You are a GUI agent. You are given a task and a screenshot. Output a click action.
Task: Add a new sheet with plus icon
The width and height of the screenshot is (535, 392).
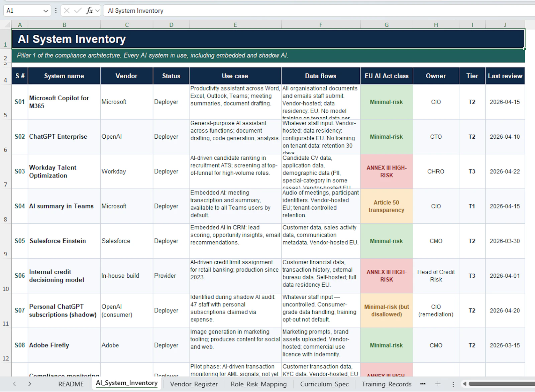tap(438, 384)
